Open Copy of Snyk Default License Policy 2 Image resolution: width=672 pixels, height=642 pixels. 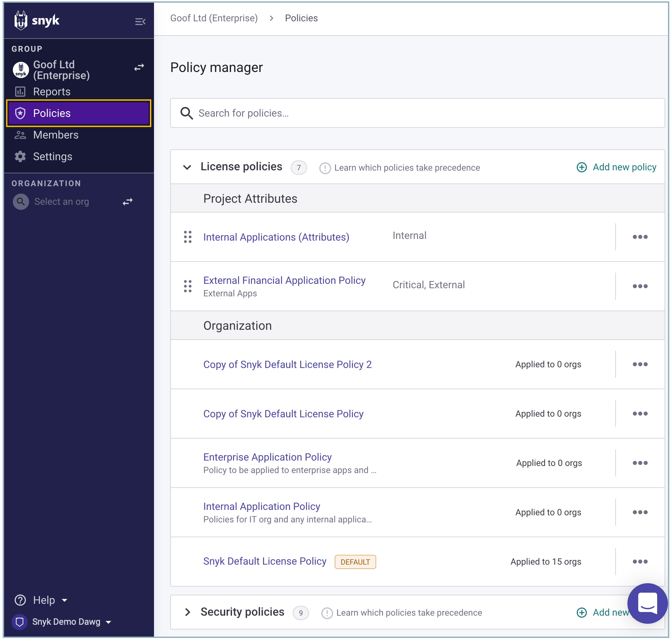tap(288, 365)
